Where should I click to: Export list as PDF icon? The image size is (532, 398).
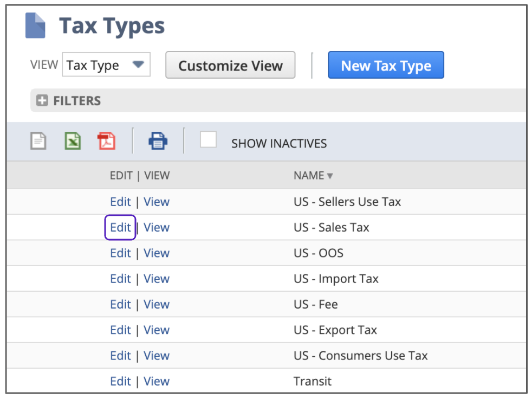(x=107, y=141)
